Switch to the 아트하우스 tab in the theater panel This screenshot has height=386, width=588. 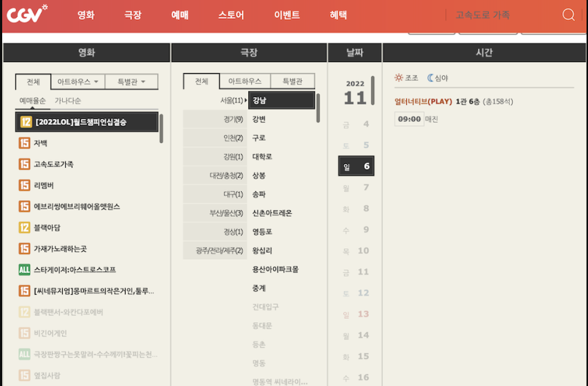point(245,81)
